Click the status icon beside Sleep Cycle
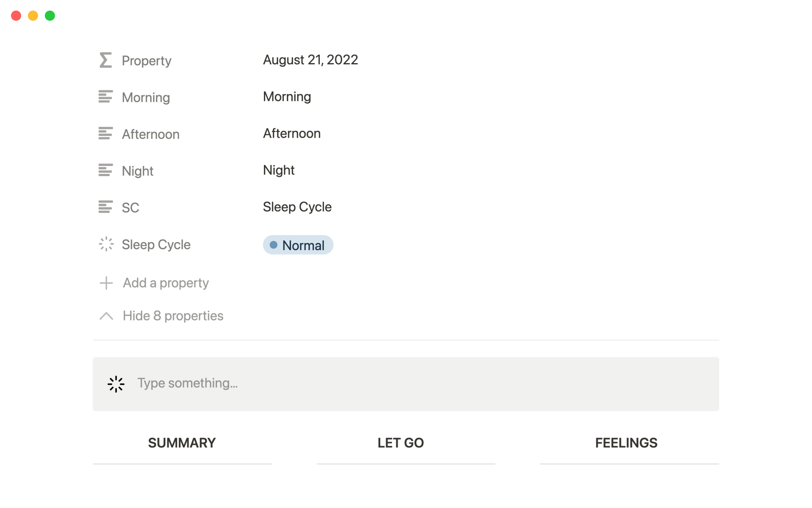This screenshot has width=812, height=508. pos(106,244)
